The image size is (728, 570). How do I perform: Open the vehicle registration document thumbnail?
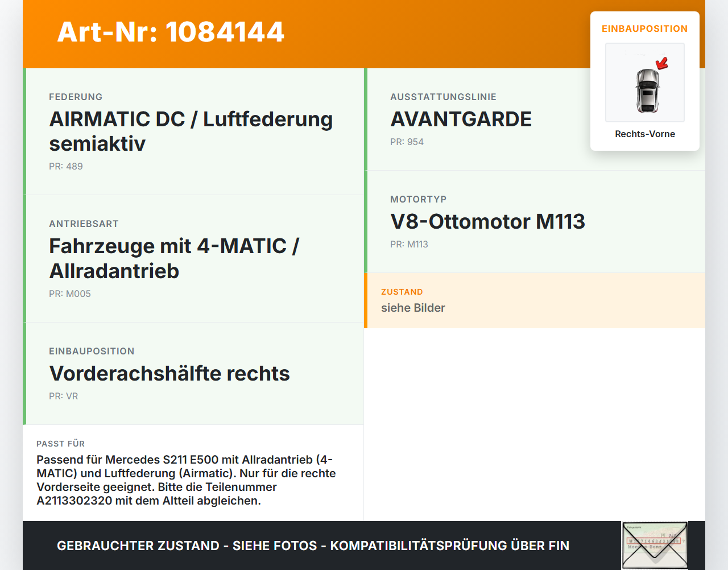655,545
